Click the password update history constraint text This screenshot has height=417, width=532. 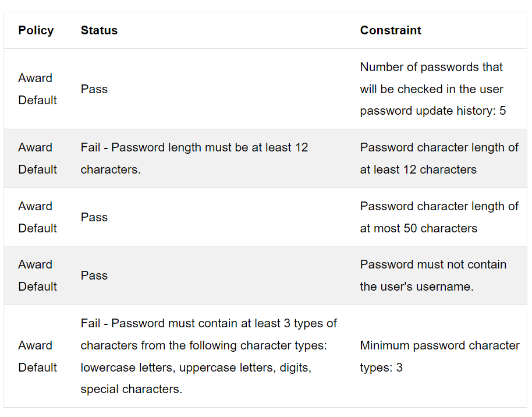433,89
